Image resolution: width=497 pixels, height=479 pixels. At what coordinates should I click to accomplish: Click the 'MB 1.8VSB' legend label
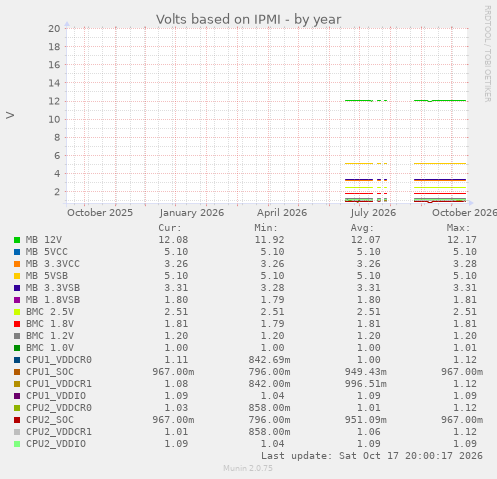(x=53, y=300)
